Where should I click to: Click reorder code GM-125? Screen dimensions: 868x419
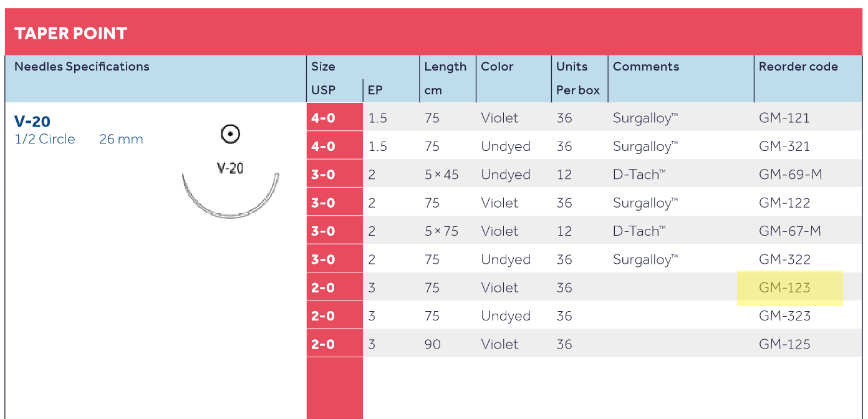click(784, 344)
